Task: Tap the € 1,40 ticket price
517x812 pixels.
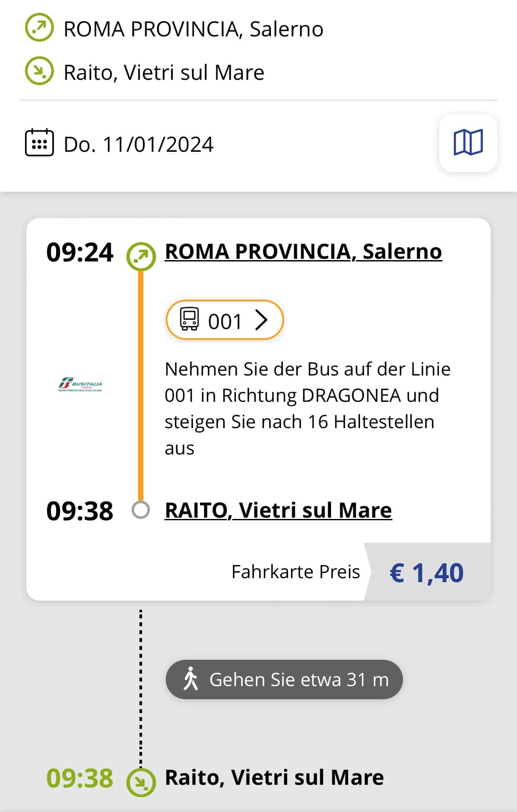Action: click(x=427, y=572)
